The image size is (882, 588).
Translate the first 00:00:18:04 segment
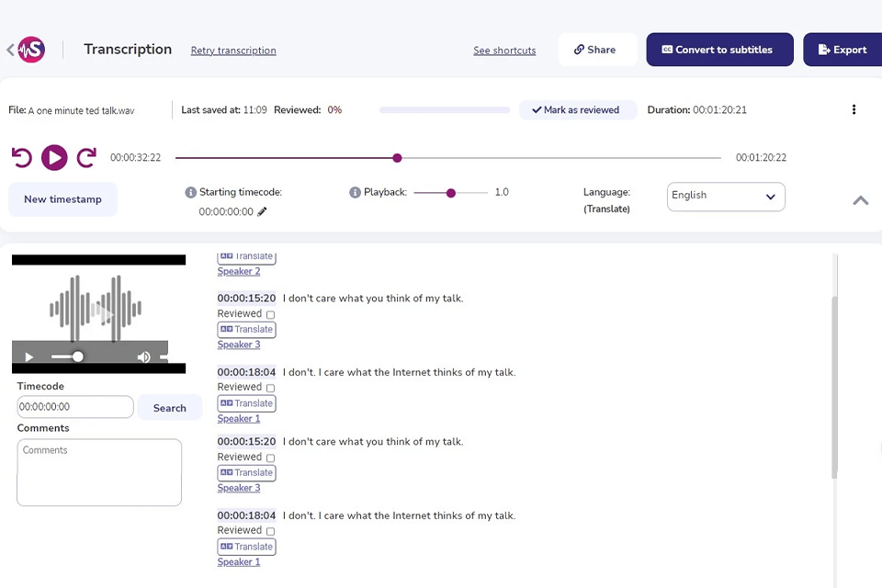246,403
